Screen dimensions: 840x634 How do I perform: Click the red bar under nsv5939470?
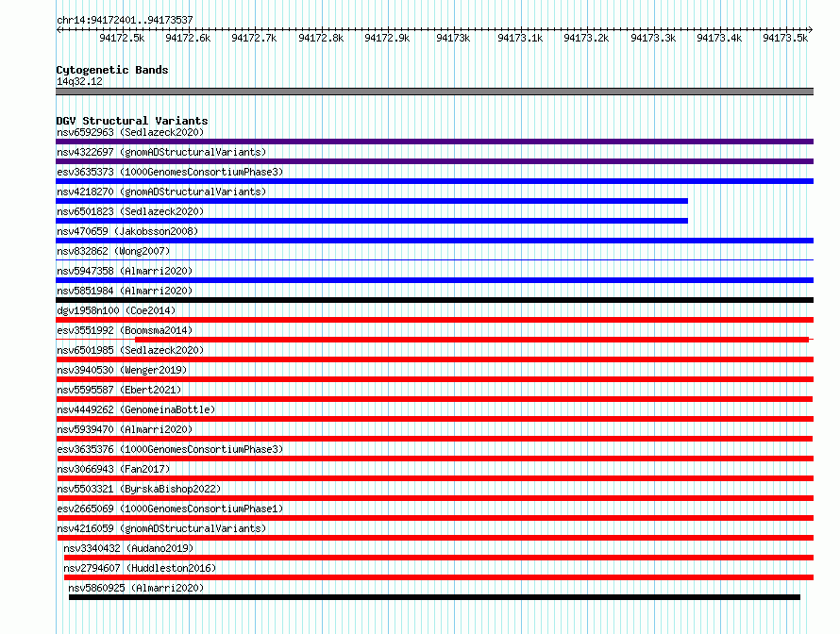[434, 439]
